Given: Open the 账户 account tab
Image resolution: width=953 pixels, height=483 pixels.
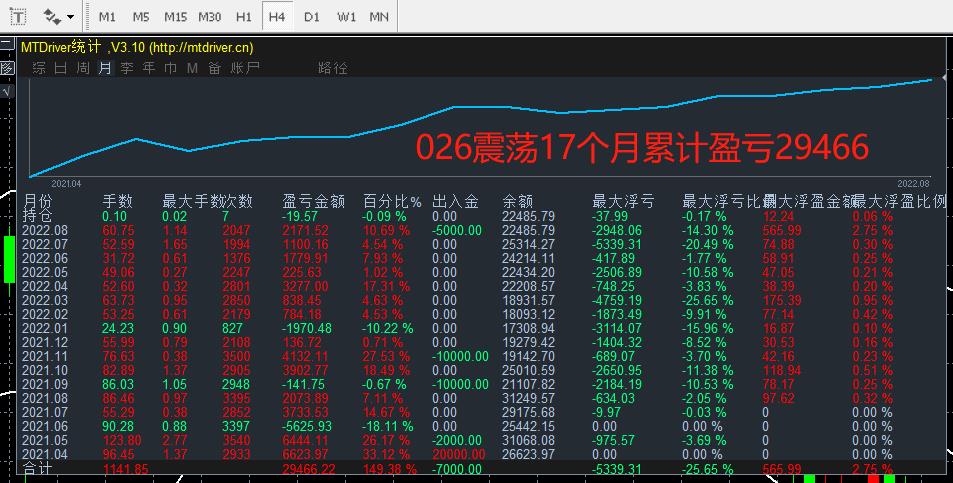Looking at the screenshot, I should [x=244, y=68].
